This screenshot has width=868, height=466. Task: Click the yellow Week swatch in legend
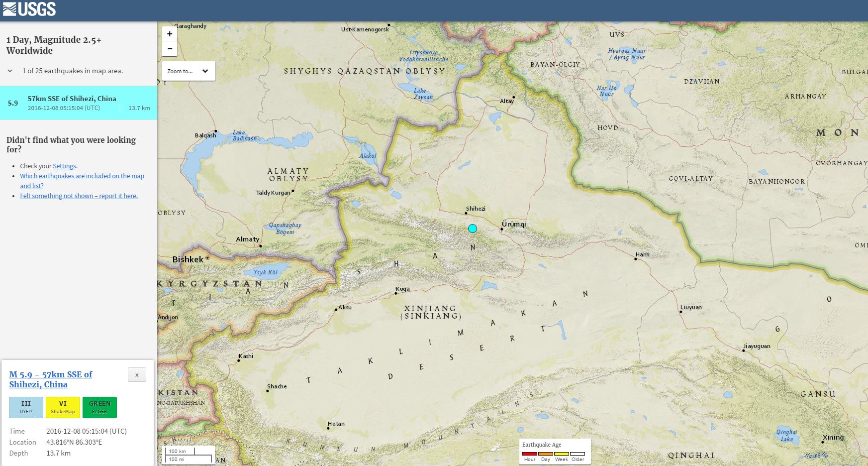(562, 454)
